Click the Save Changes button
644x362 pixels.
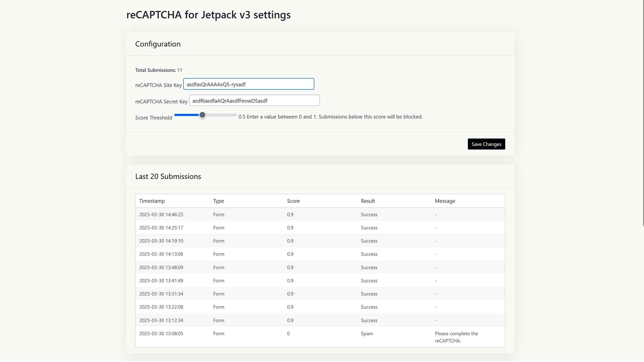click(x=486, y=144)
